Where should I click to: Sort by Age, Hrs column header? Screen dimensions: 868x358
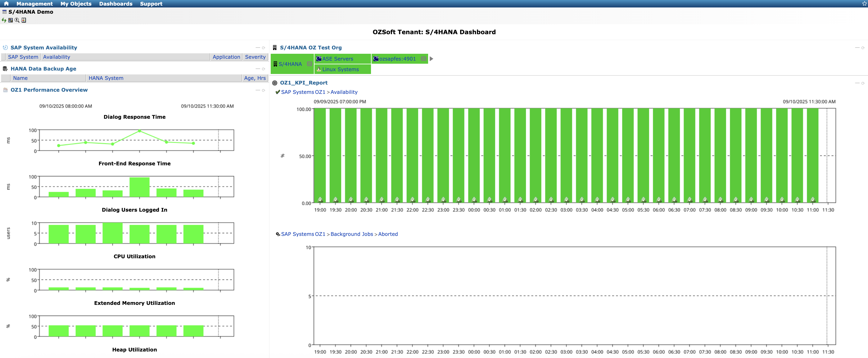(255, 78)
